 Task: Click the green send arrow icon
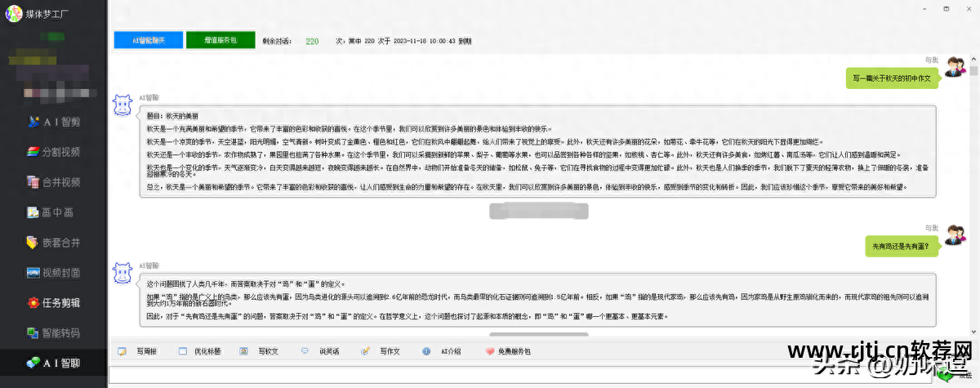(945, 375)
